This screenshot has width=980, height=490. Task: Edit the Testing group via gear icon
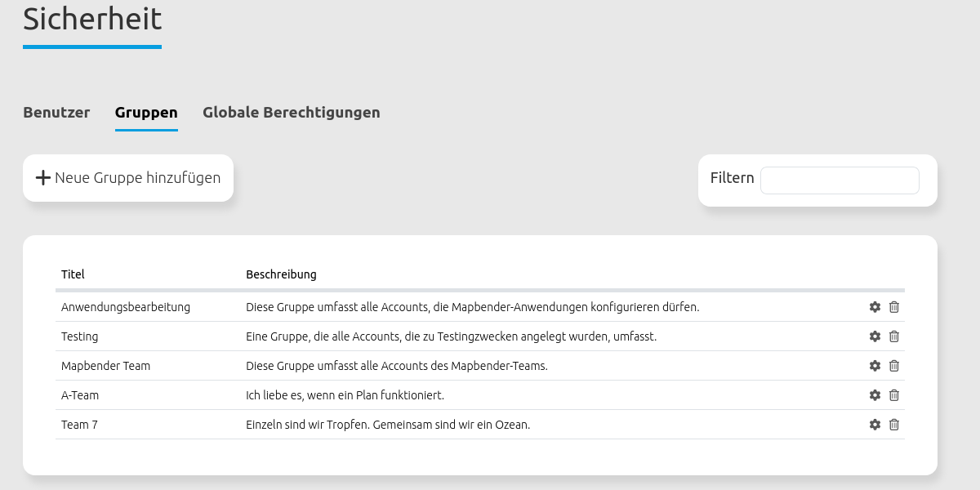(x=875, y=336)
